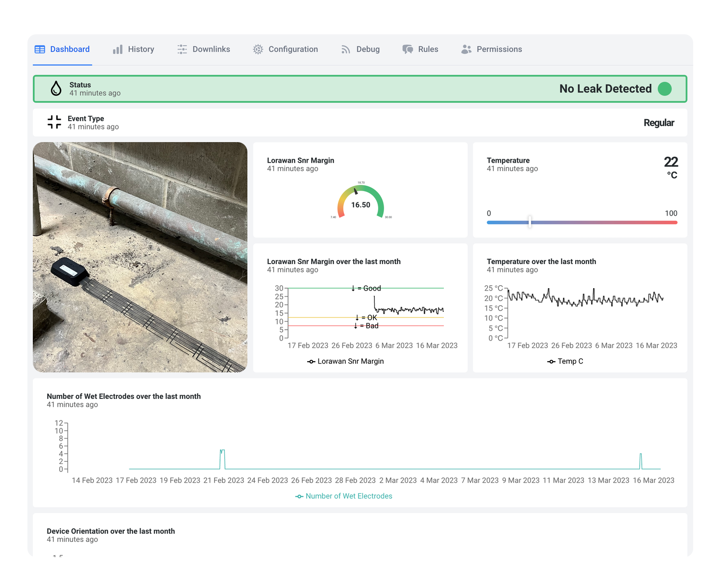Switch to the Permissions tab
This screenshot has width=727, height=588.
(491, 49)
